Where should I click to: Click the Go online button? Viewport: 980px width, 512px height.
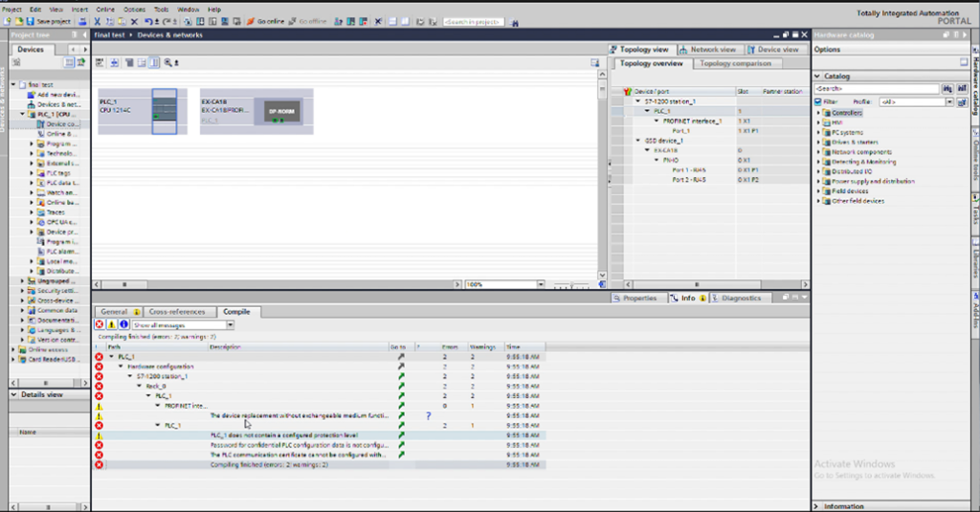point(265,22)
